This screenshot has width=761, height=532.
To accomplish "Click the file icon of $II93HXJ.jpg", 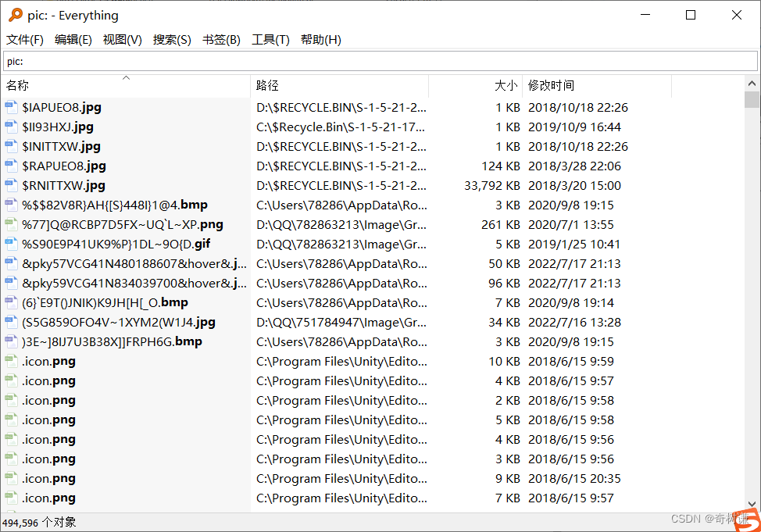I will 11,127.
